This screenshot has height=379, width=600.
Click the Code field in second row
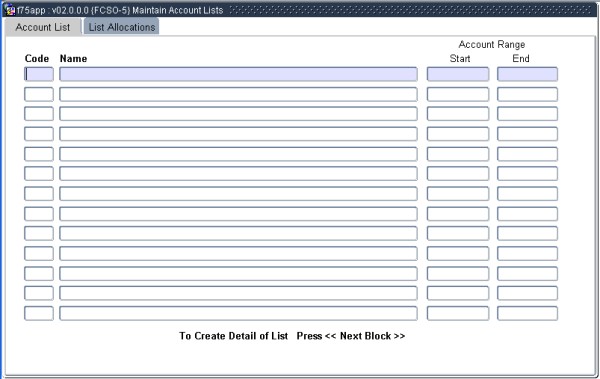tap(39, 94)
